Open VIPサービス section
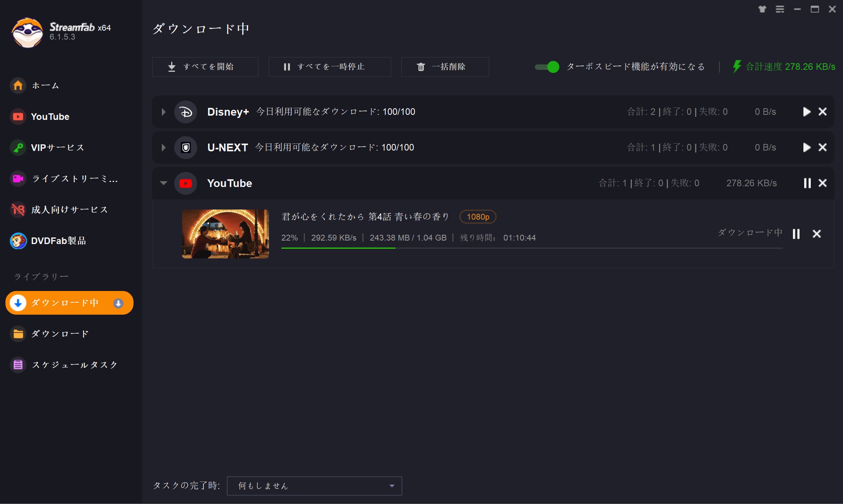Viewport: 843px width, 504px height. pyautogui.click(x=47, y=147)
